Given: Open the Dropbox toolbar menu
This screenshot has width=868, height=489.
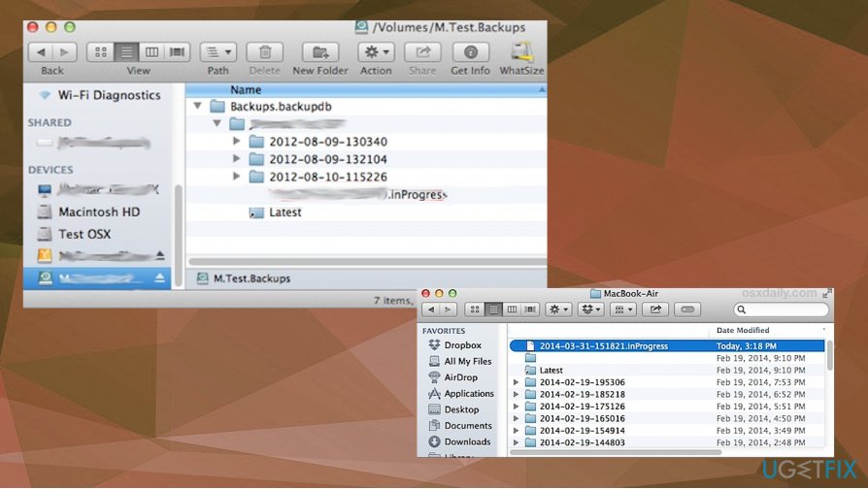Looking at the screenshot, I should coord(590,310).
